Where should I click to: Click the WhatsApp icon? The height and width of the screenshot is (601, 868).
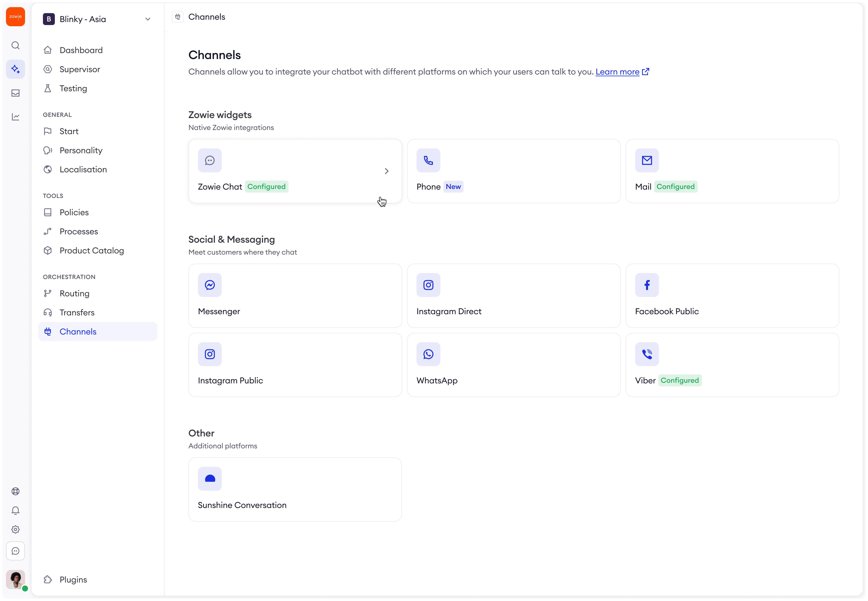point(428,354)
